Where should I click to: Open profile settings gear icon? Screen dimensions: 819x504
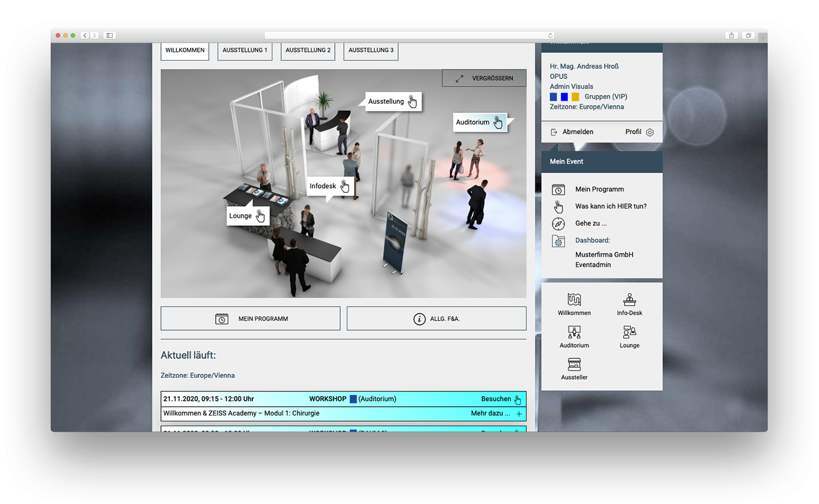(650, 132)
